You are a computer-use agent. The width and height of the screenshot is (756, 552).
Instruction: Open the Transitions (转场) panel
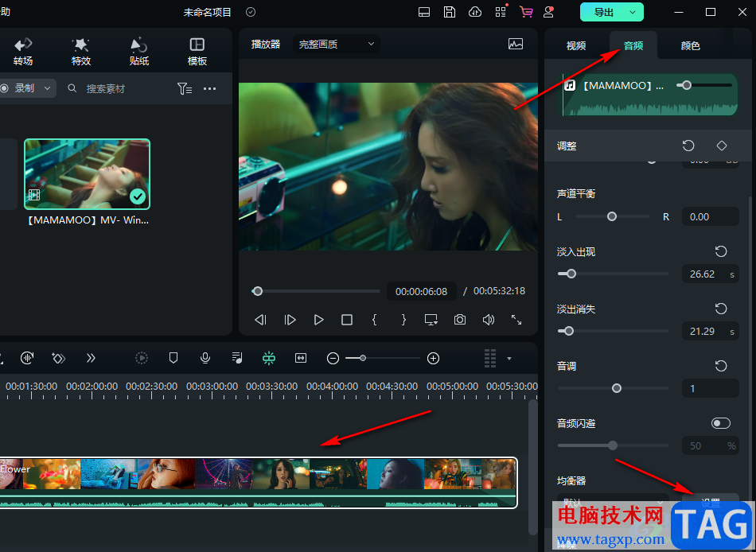point(23,52)
